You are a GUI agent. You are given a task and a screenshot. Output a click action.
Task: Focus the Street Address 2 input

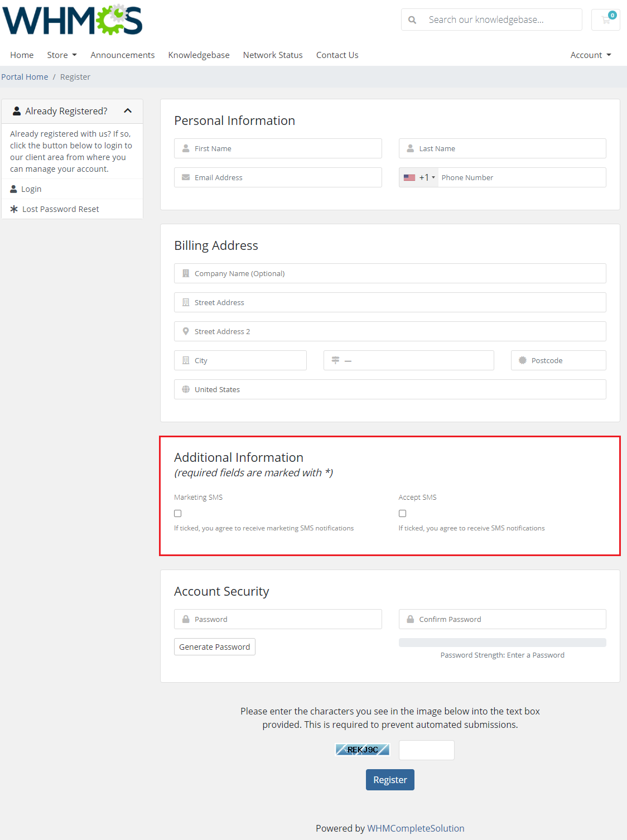click(x=390, y=331)
